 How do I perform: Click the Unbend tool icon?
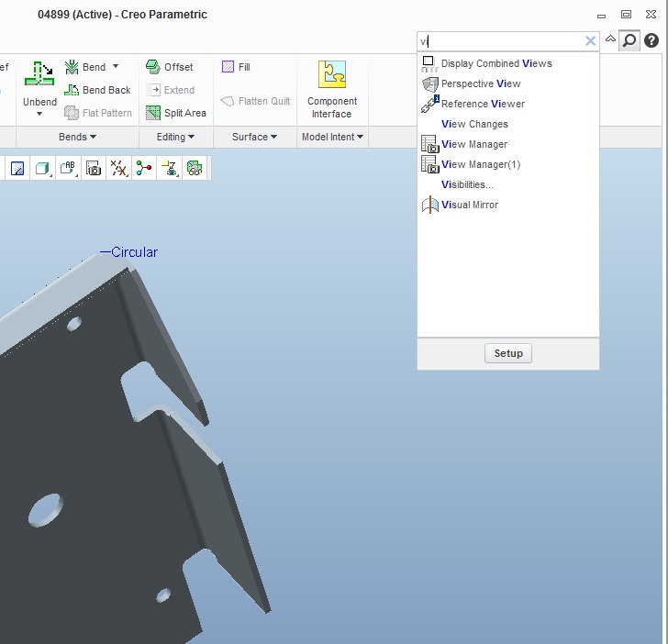pos(39,73)
